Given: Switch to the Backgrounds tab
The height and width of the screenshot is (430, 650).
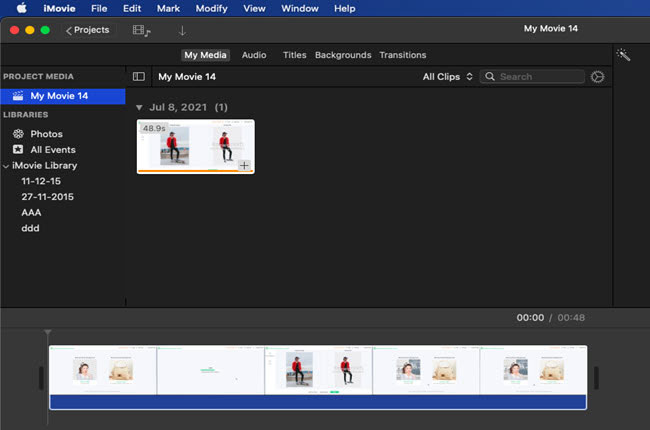Looking at the screenshot, I should coord(343,55).
